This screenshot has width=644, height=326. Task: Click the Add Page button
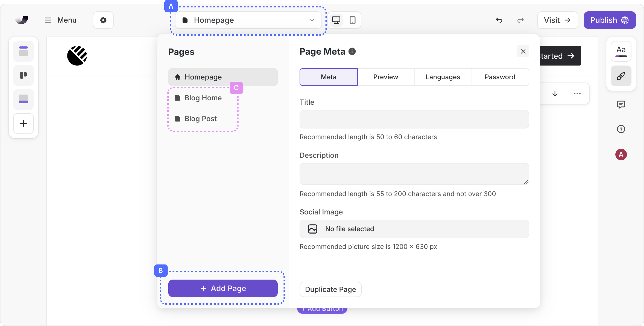click(x=223, y=288)
